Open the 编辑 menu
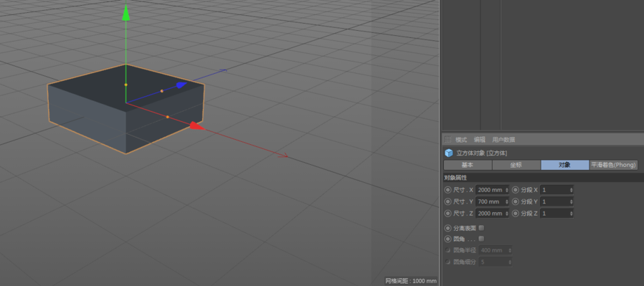644x286 pixels. point(479,140)
